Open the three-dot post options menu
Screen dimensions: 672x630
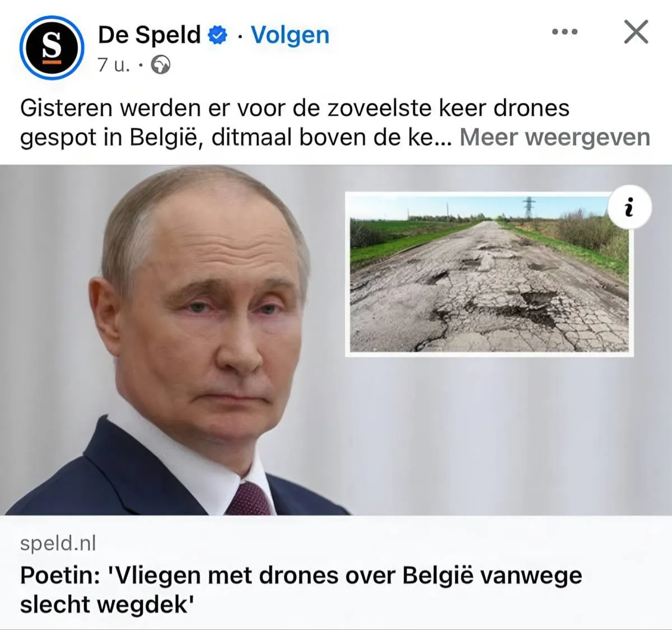pos(564,32)
